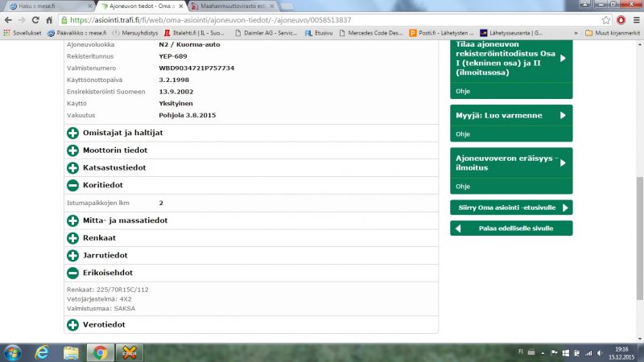This screenshot has height=362, width=644.
Task: Open the Posti.fi - Lähetysten bookmark
Action: pyautogui.click(x=441, y=33)
